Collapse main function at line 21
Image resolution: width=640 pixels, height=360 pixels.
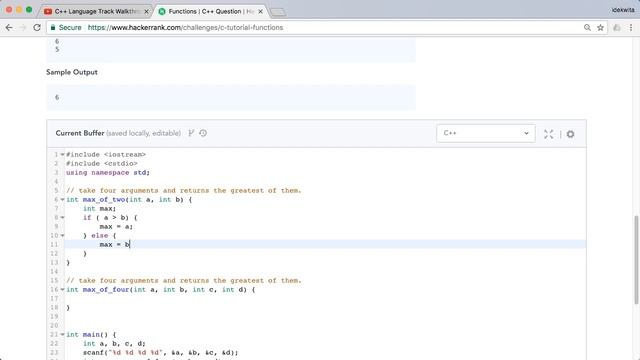pos(62,334)
